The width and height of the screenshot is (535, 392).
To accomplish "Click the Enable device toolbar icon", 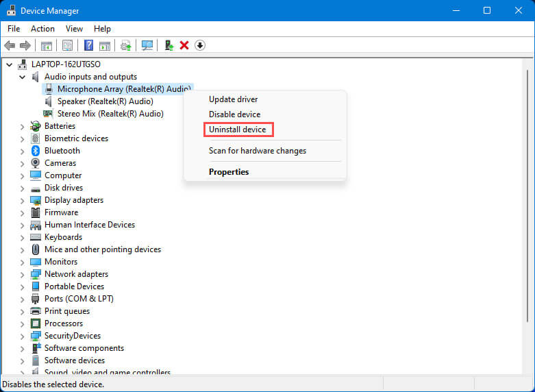I will point(169,45).
